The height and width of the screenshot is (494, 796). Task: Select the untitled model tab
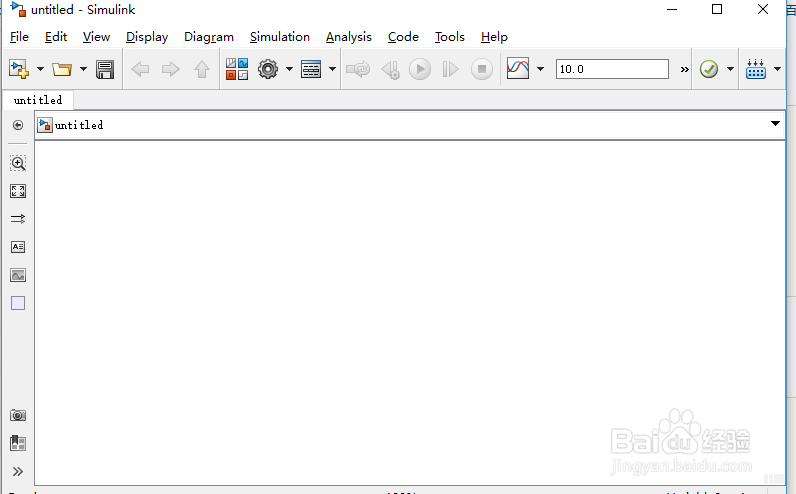pyautogui.click(x=38, y=100)
